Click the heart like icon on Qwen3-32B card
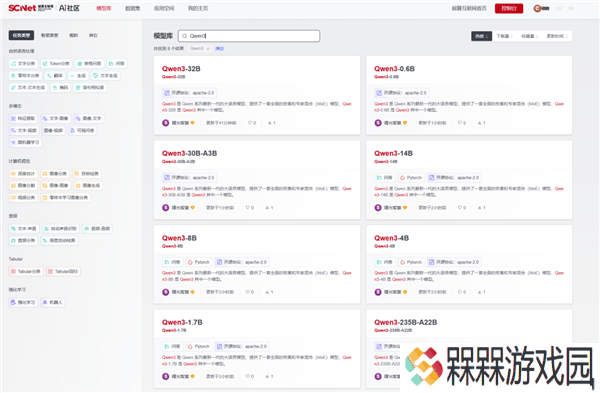 click(x=250, y=123)
